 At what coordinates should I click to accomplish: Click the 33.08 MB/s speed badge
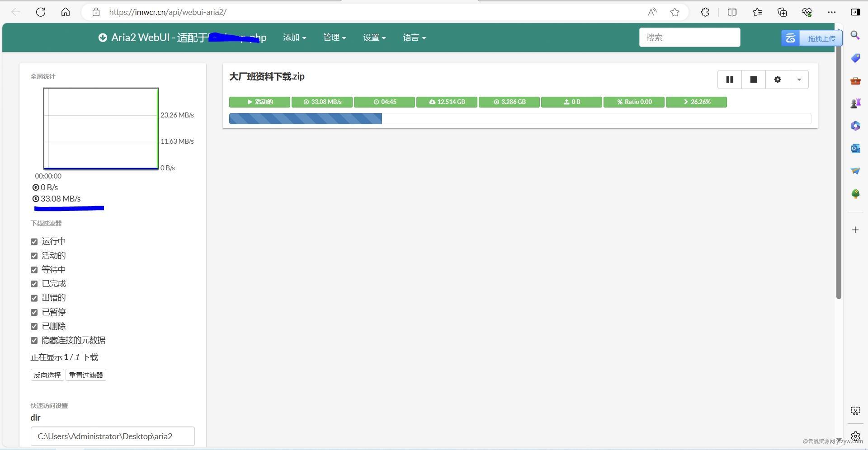coord(322,102)
